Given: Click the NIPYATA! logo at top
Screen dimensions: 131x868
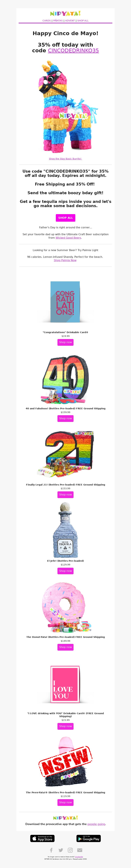Looking at the screenshot, I should pos(65,13).
